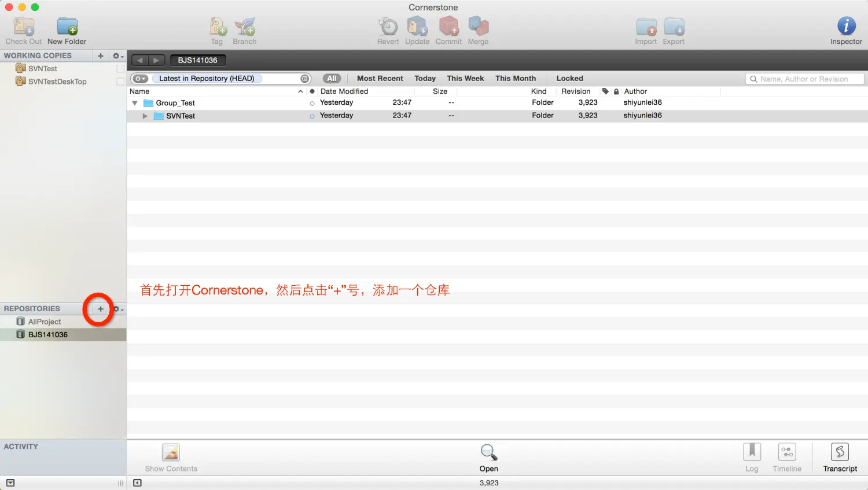Click the status dot column header
The height and width of the screenshot is (490, 868).
[312, 91]
